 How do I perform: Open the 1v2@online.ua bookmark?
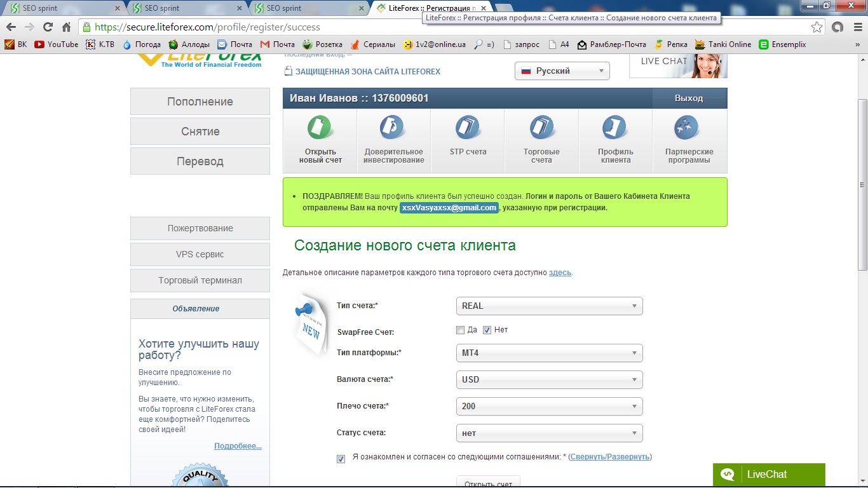tap(434, 44)
